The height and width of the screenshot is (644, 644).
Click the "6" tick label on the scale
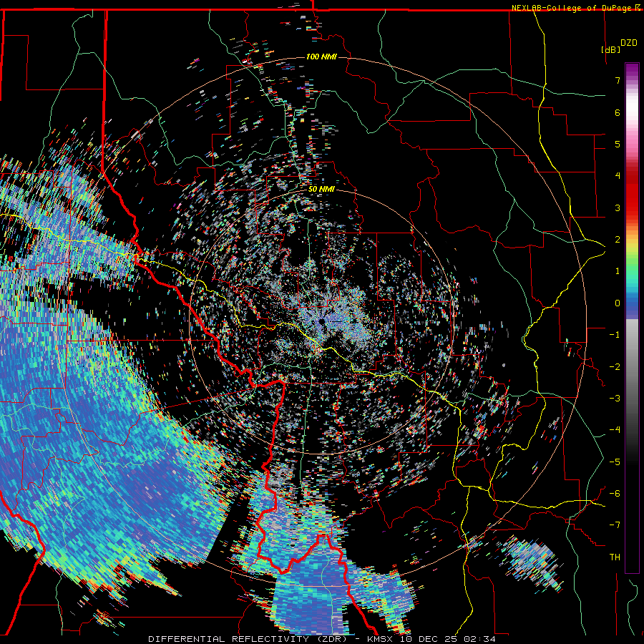coord(618,112)
